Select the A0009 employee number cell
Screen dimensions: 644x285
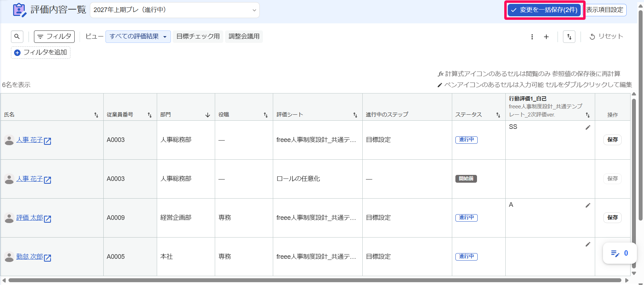pyautogui.click(x=130, y=218)
